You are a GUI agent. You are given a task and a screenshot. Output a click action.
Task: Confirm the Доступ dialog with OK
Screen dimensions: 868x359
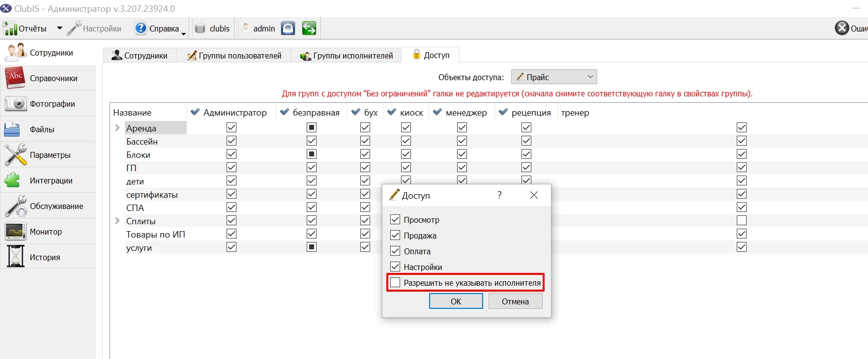click(x=456, y=301)
